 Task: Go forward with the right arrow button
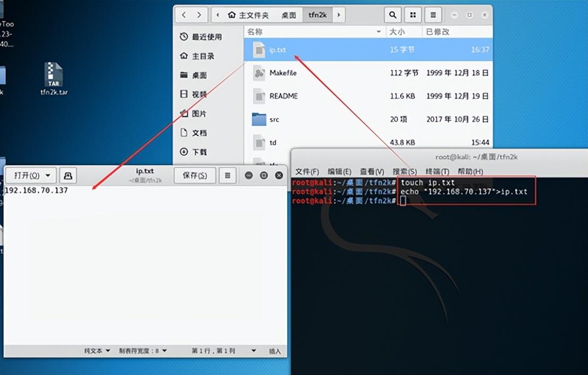point(199,15)
